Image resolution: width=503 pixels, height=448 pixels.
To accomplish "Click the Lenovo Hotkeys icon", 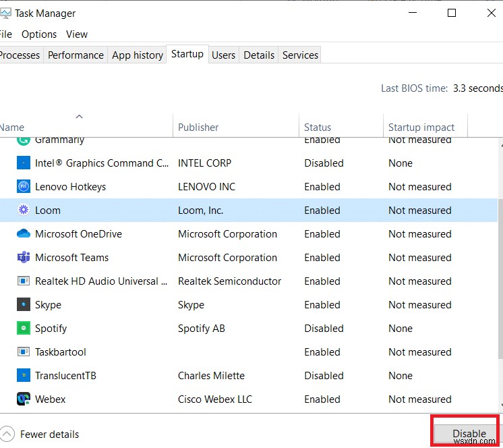I will tap(24, 187).
